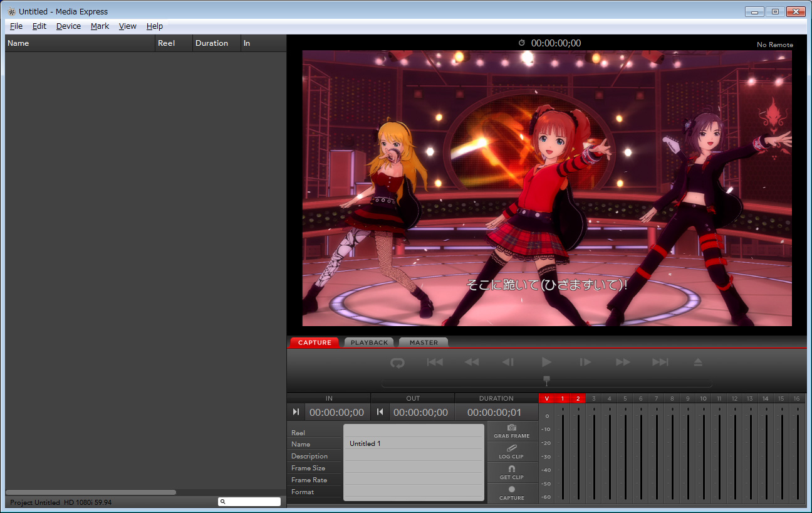Click the clip search box
Image resolution: width=812 pixels, height=513 pixels.
[x=249, y=502]
